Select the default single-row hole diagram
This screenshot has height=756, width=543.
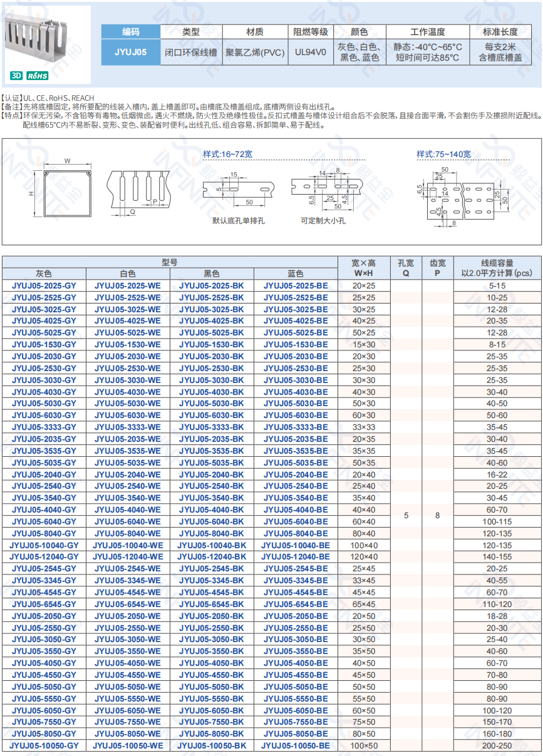239,188
